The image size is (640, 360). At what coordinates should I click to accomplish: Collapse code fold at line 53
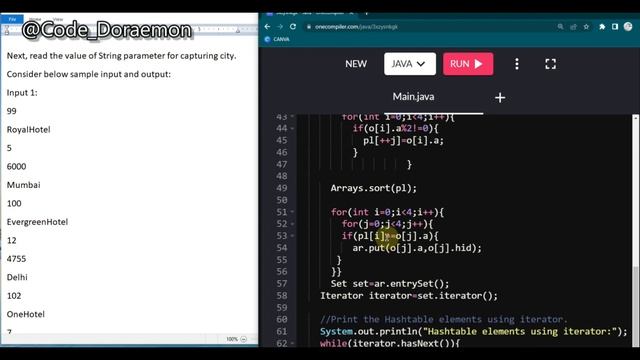point(293,236)
